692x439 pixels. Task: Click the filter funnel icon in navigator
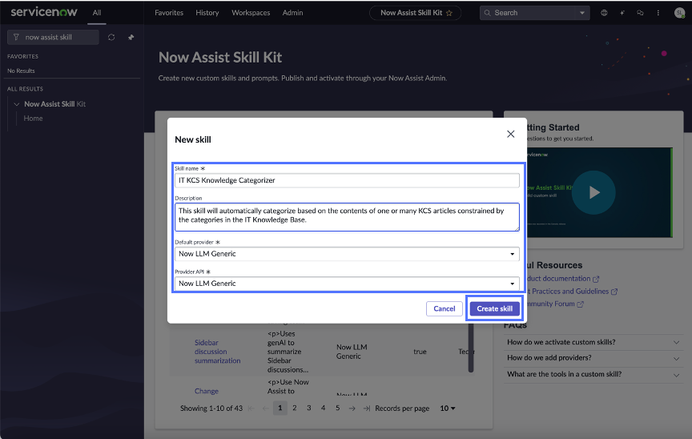(16, 37)
